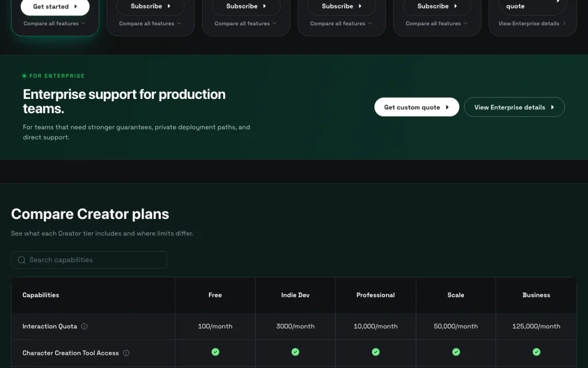
Task: Click the Enterprise support for production teams heading
Action: click(x=124, y=101)
